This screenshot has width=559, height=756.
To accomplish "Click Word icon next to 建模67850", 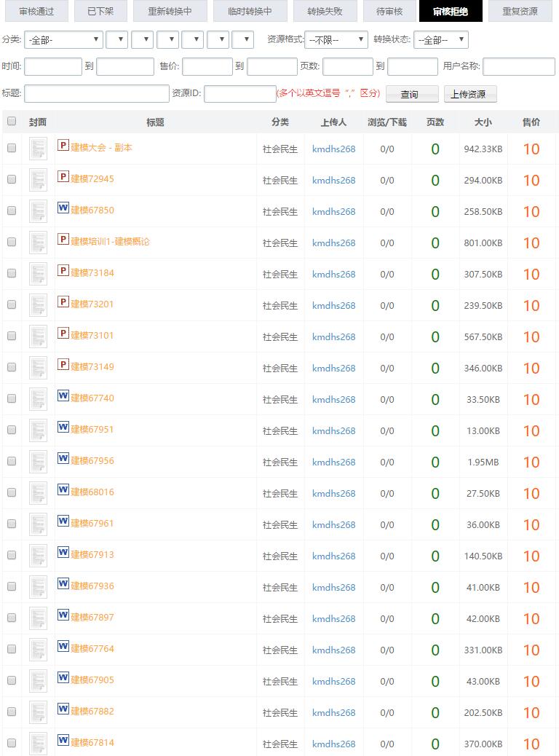I will 63,208.
